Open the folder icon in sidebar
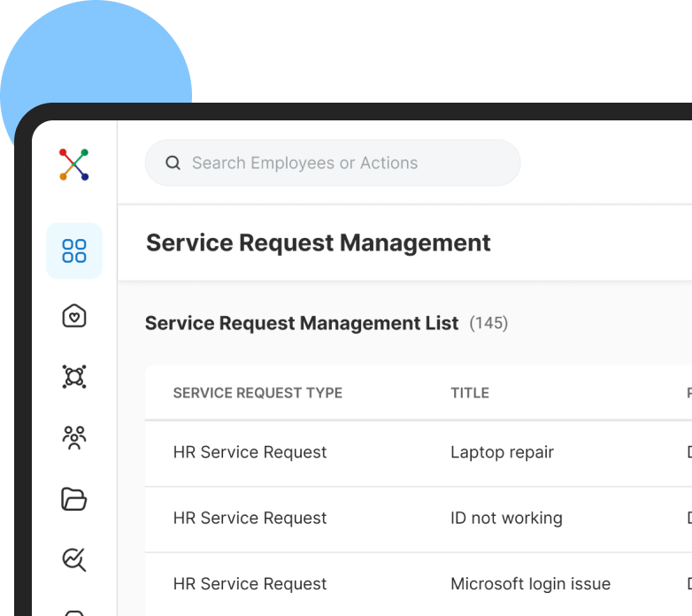This screenshot has width=692, height=616. (x=74, y=499)
